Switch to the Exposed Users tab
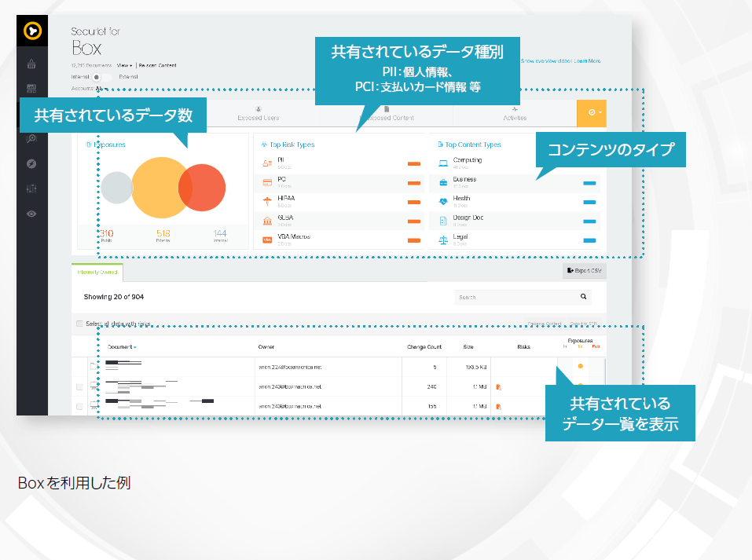This screenshot has width=752, height=560. pos(258,114)
